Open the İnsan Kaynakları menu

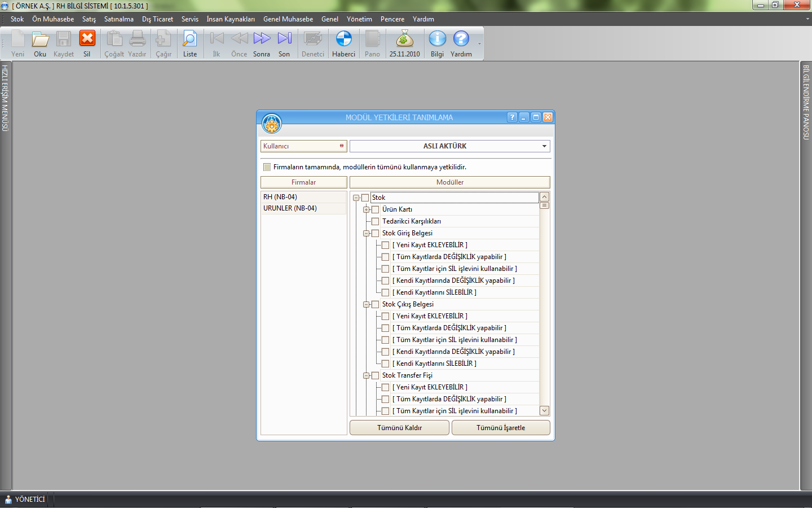point(231,19)
